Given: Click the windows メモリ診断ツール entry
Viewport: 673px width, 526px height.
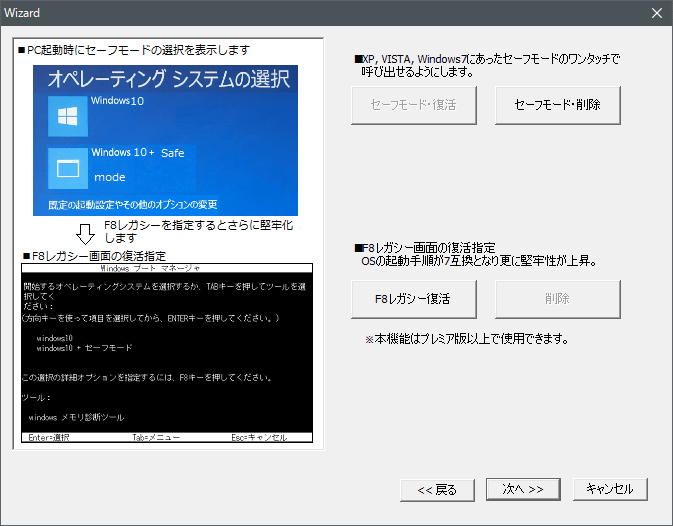Looking at the screenshot, I should (76, 417).
